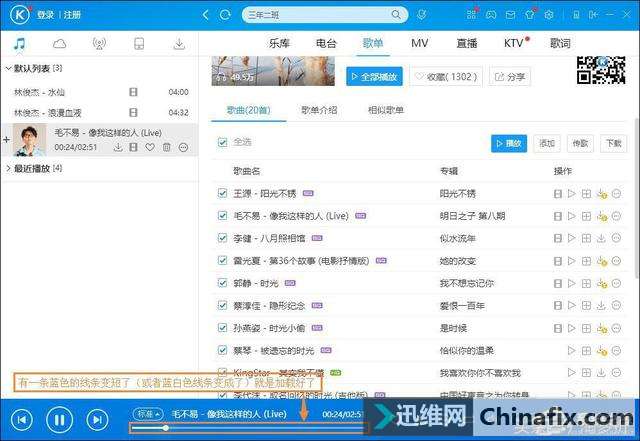The image size is (640, 441).
Task: Uncheck 孙燕姿 - 时光小偷
Action: pos(222,327)
